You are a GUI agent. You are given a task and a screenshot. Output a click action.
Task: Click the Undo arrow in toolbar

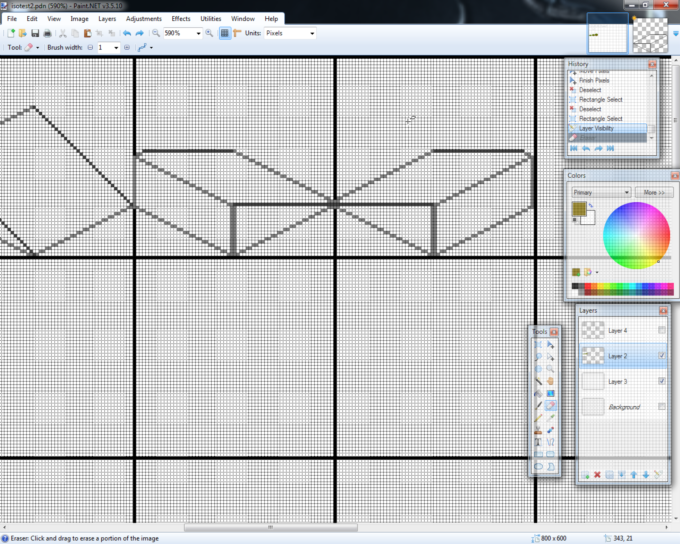pyautogui.click(x=127, y=33)
